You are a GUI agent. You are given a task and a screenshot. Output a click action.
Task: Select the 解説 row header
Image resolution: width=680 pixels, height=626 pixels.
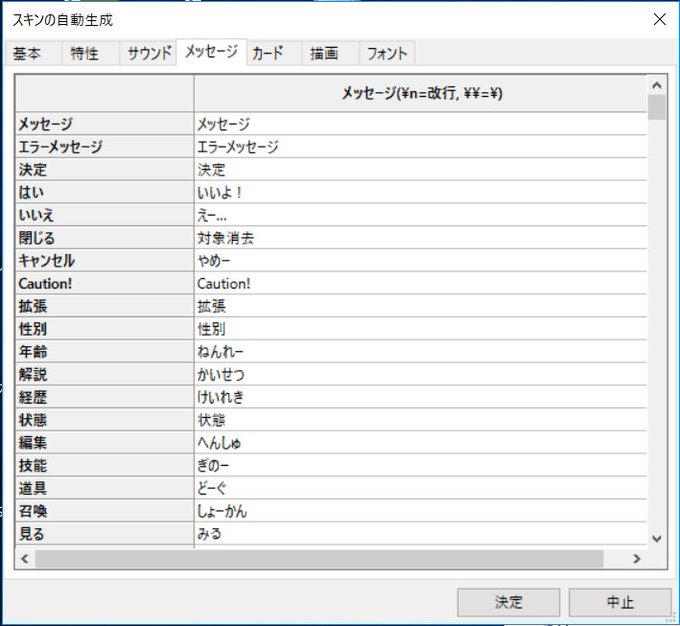[105, 374]
